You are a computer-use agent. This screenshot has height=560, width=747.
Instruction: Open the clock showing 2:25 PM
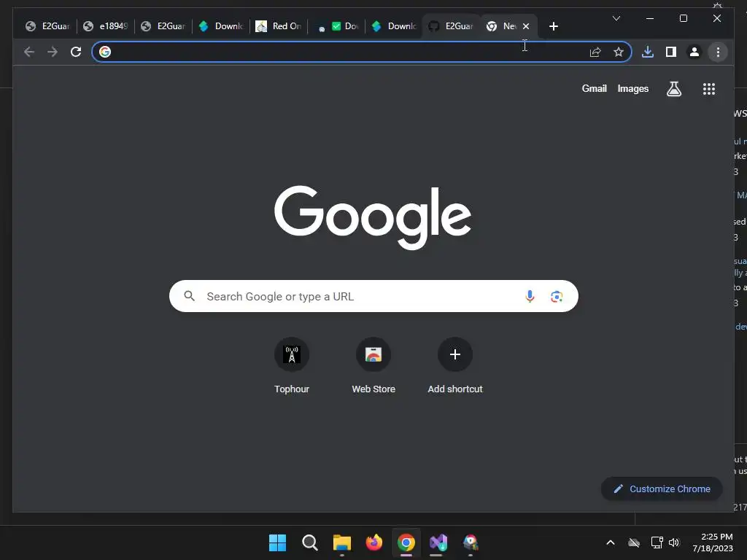(x=713, y=542)
